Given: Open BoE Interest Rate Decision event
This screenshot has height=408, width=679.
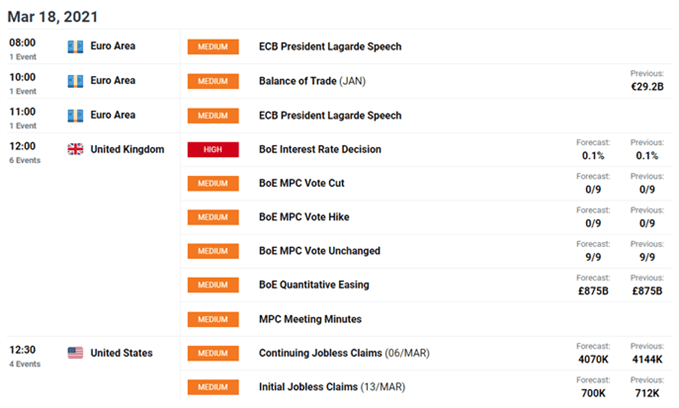Looking at the screenshot, I should pyautogui.click(x=320, y=149).
